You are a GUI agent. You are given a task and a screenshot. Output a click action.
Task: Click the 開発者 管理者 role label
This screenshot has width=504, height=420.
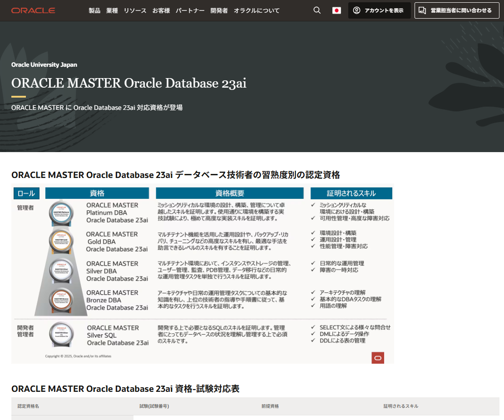(x=25, y=331)
